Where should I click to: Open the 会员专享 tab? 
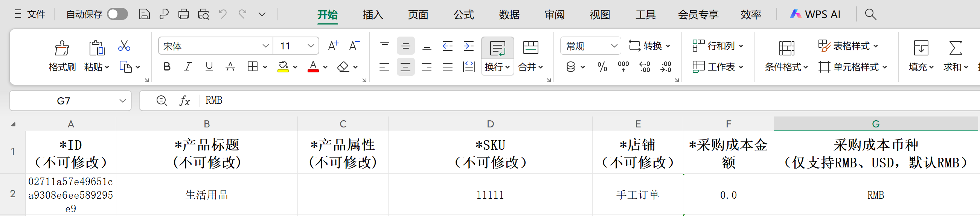(698, 14)
